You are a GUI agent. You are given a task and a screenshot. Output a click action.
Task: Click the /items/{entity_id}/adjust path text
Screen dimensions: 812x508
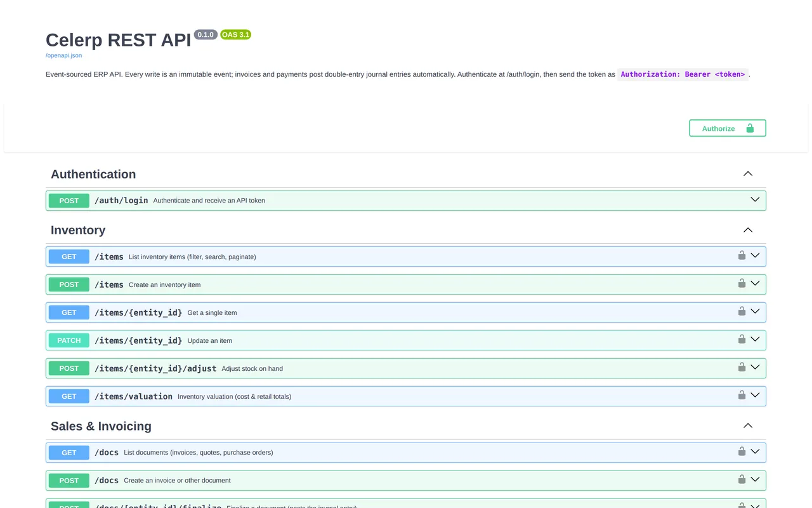click(155, 368)
